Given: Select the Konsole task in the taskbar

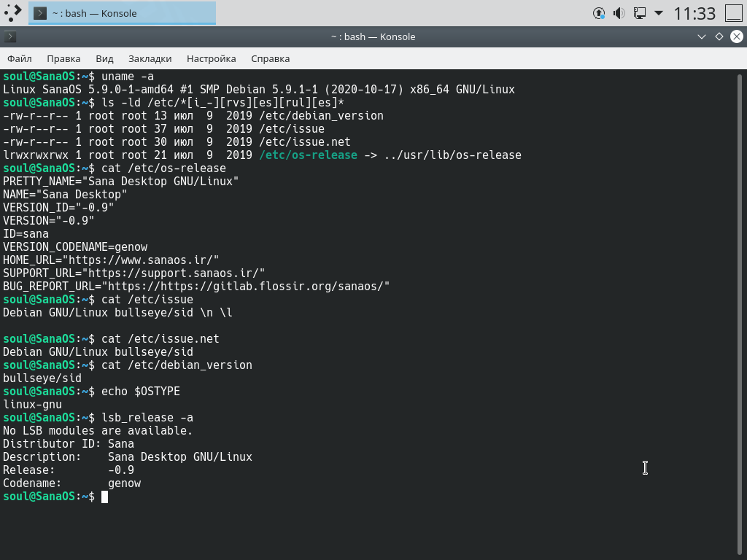Looking at the screenshot, I should tap(122, 13).
